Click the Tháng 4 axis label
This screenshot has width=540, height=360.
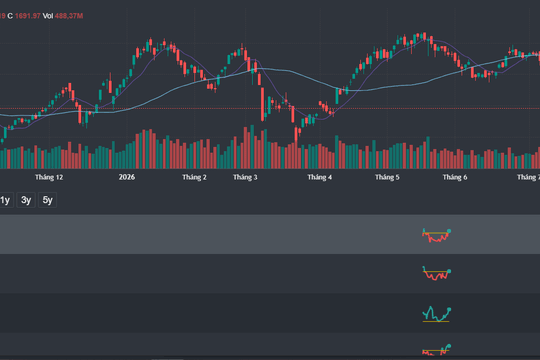(x=320, y=177)
